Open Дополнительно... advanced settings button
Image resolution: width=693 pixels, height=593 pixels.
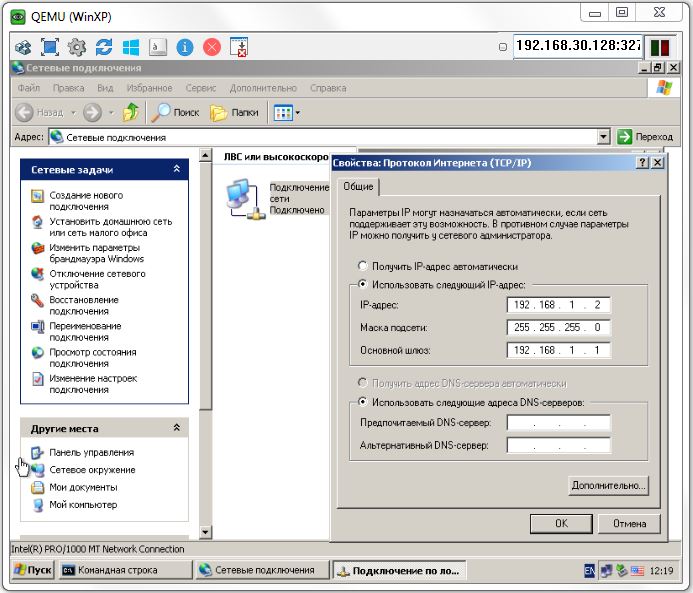coord(608,485)
